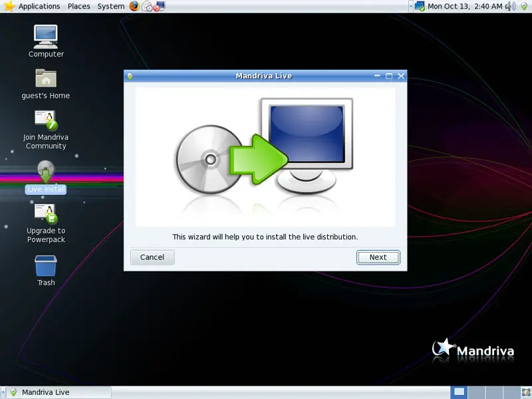This screenshot has height=399, width=532.
Task: Launch Firefox from the top panel
Action: pyautogui.click(x=134, y=6)
